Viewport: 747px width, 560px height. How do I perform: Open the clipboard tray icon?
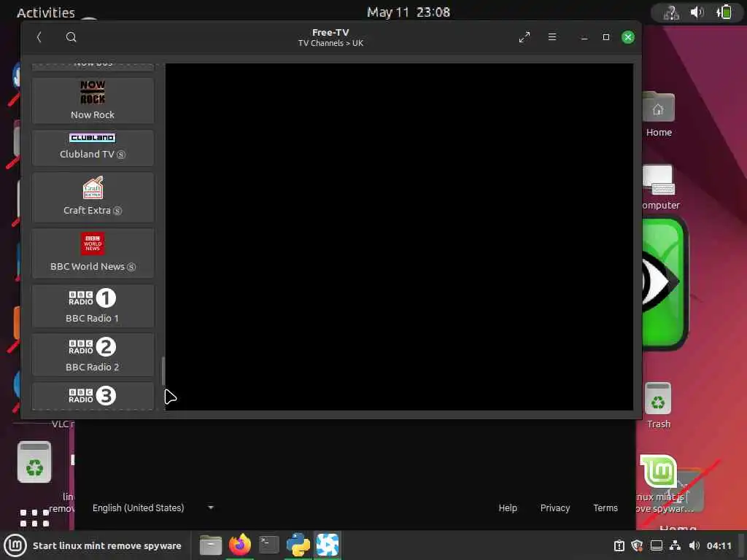(619, 545)
